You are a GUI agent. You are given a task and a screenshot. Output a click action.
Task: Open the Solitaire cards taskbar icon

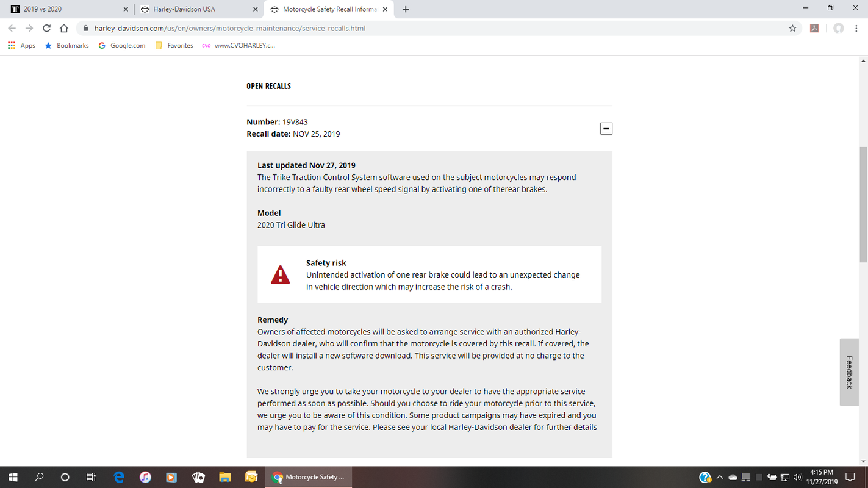pyautogui.click(x=198, y=477)
